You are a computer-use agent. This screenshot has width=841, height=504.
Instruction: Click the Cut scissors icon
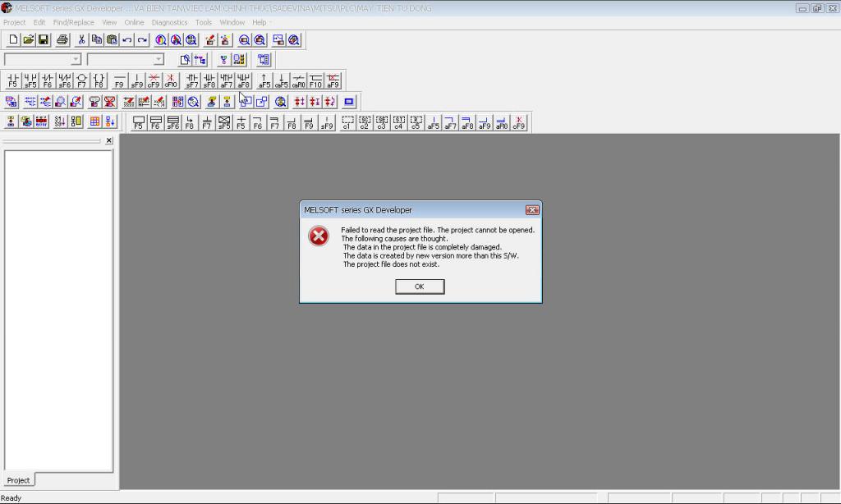point(81,39)
